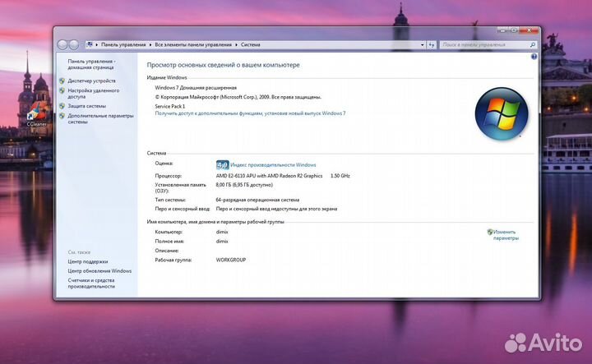The width and height of the screenshot is (592, 364).
Task: Click the Control Panel icon in address bar
Action: tap(90, 44)
